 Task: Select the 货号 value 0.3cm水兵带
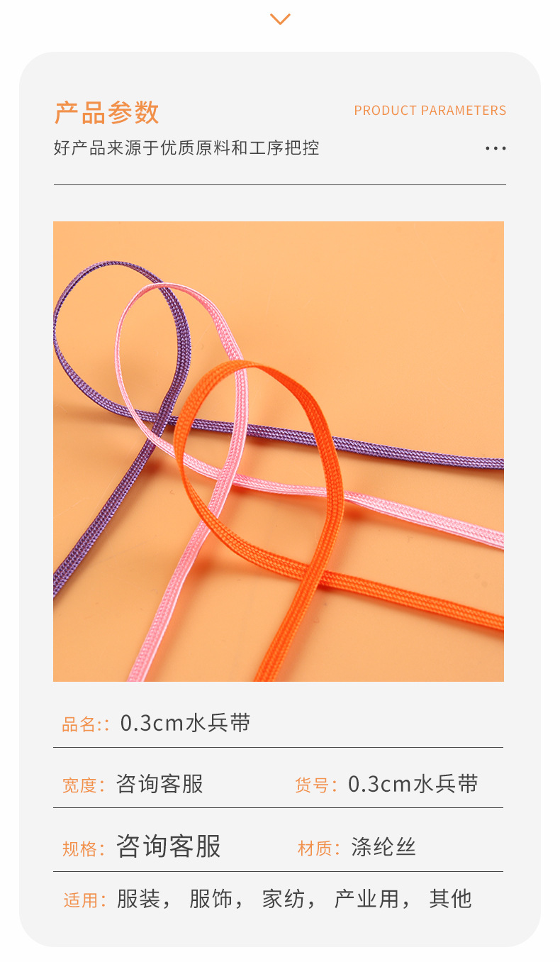(413, 784)
